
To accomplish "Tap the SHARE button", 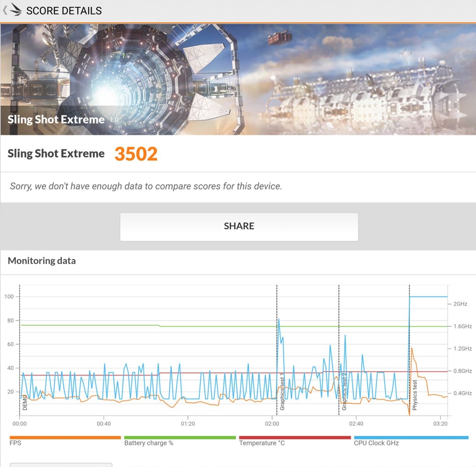I will [239, 226].
